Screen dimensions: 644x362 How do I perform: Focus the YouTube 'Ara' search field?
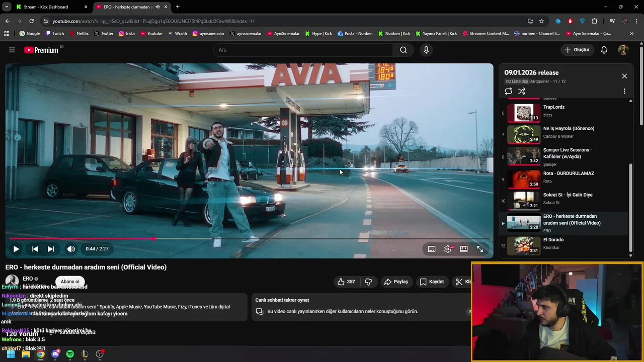pos(303,50)
